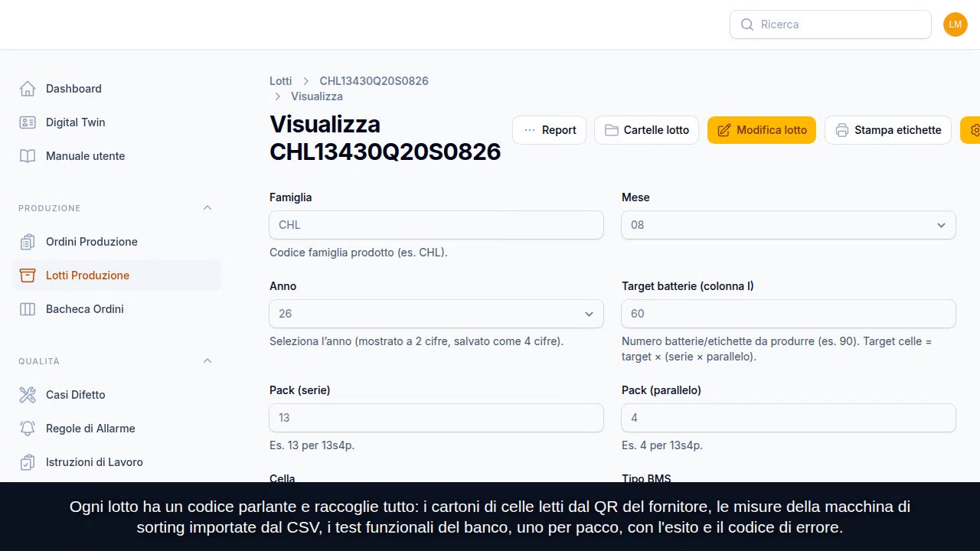Click the Modifica lotto button
980x551 pixels.
[x=762, y=130]
